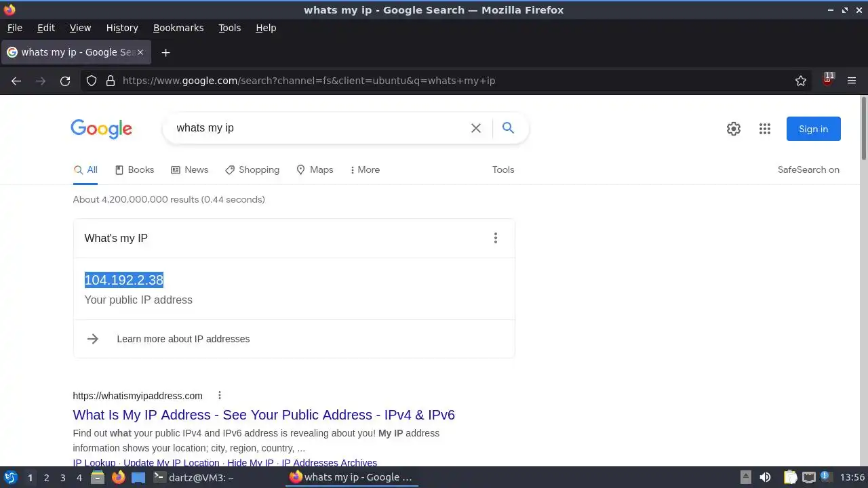The height and width of the screenshot is (488, 868).
Task: Bookmark this page with the star
Action: [x=801, y=81]
